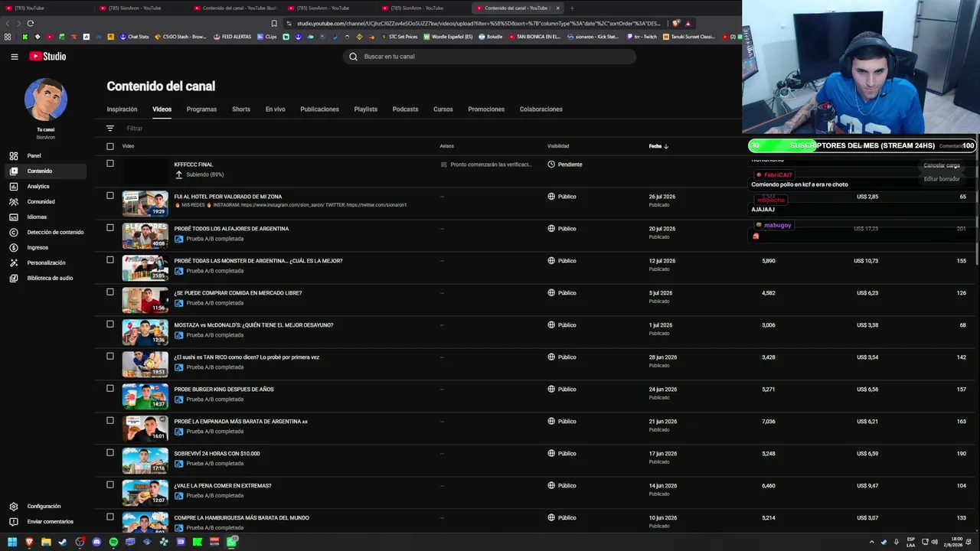Switch to the Inspiración tab
Image resolution: width=980 pixels, height=551 pixels.
coord(122,109)
